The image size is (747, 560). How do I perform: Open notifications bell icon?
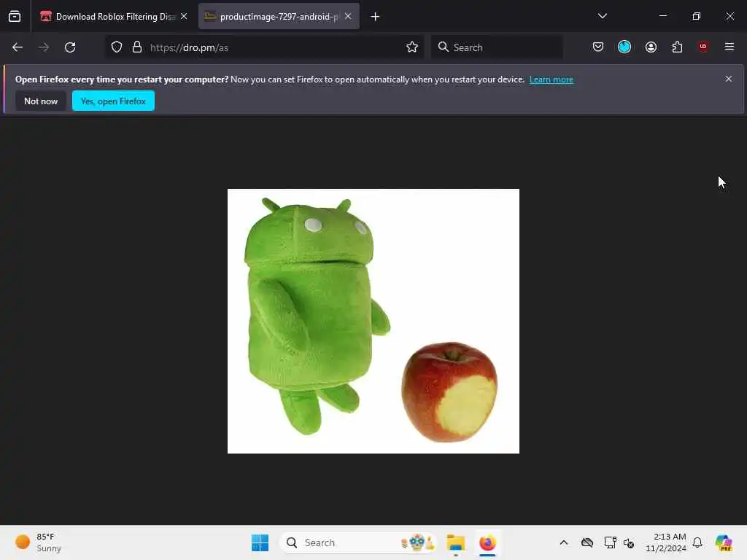(x=697, y=542)
